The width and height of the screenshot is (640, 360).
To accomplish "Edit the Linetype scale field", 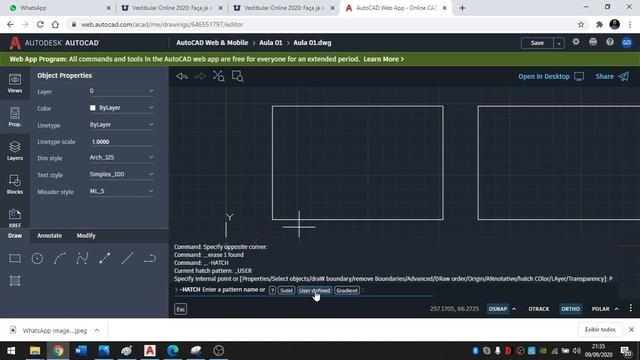I will coord(122,142).
